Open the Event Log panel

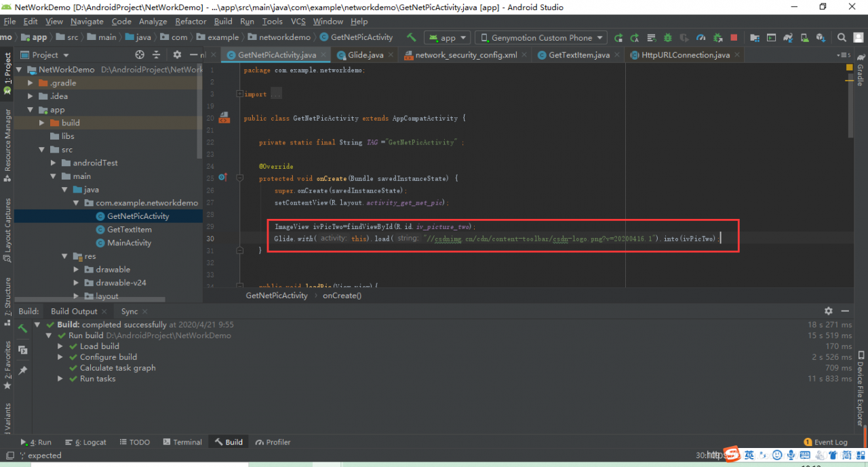[x=825, y=442]
